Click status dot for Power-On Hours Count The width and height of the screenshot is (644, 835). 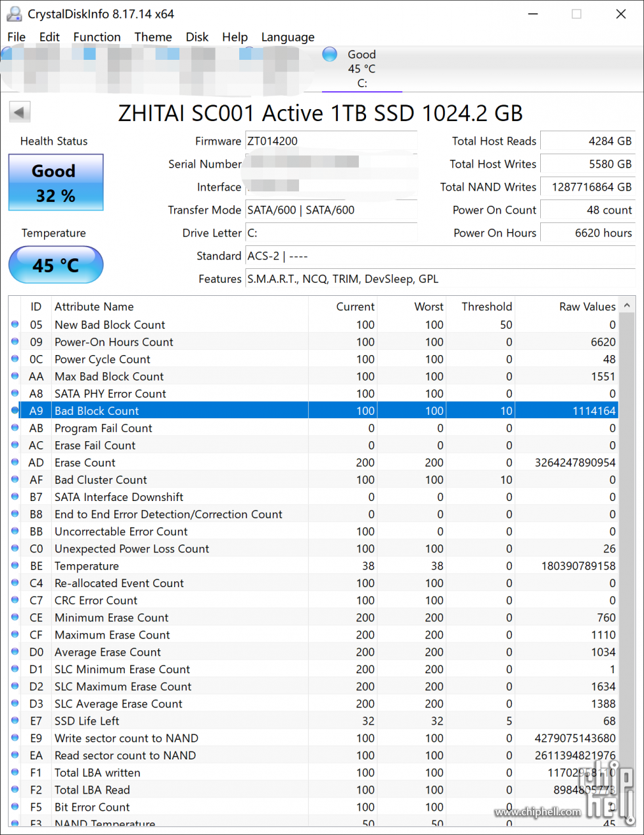(15, 341)
